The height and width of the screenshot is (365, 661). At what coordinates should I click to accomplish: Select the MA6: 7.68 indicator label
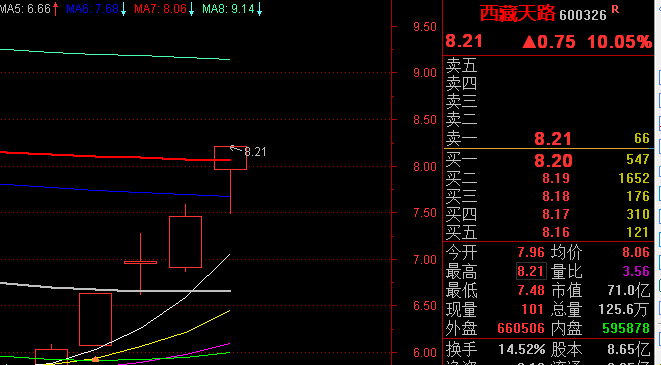pyautogui.click(x=92, y=9)
